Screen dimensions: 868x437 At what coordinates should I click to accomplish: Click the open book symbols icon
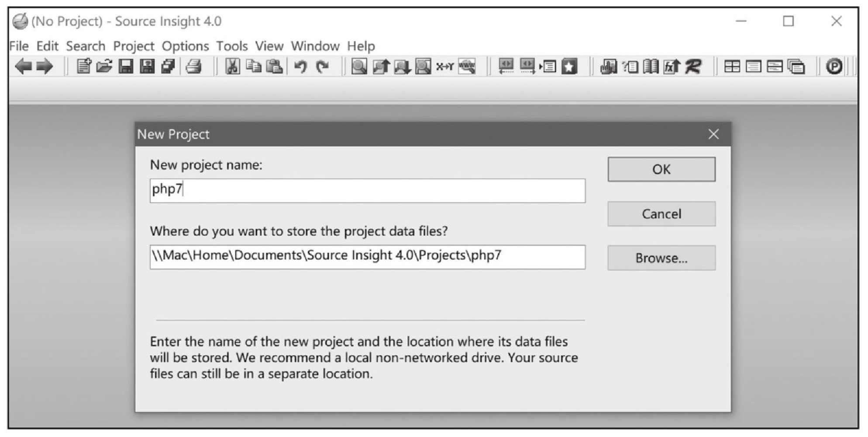click(651, 66)
